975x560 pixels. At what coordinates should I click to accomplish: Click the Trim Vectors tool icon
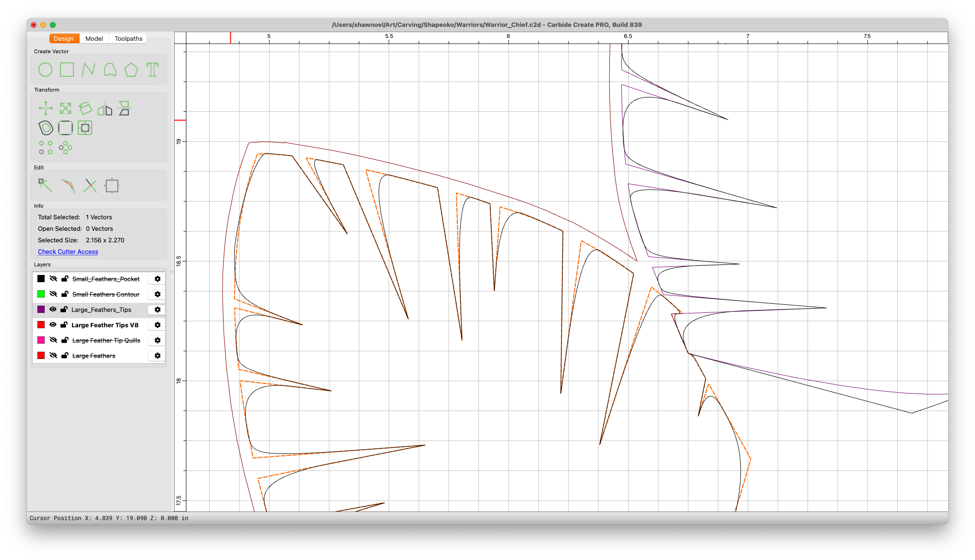coord(90,185)
